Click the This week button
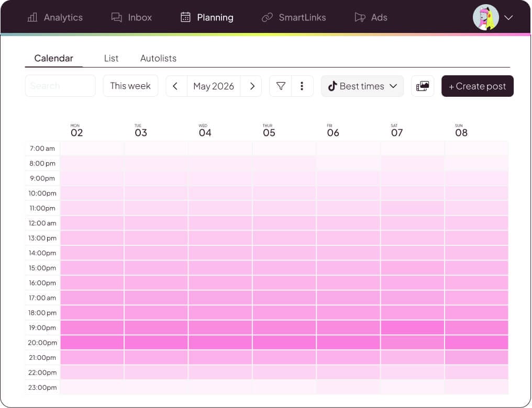532x408 pixels. coord(130,86)
